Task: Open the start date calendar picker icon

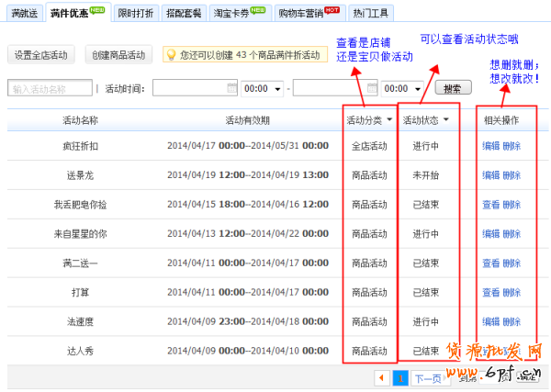Action: coord(231,88)
